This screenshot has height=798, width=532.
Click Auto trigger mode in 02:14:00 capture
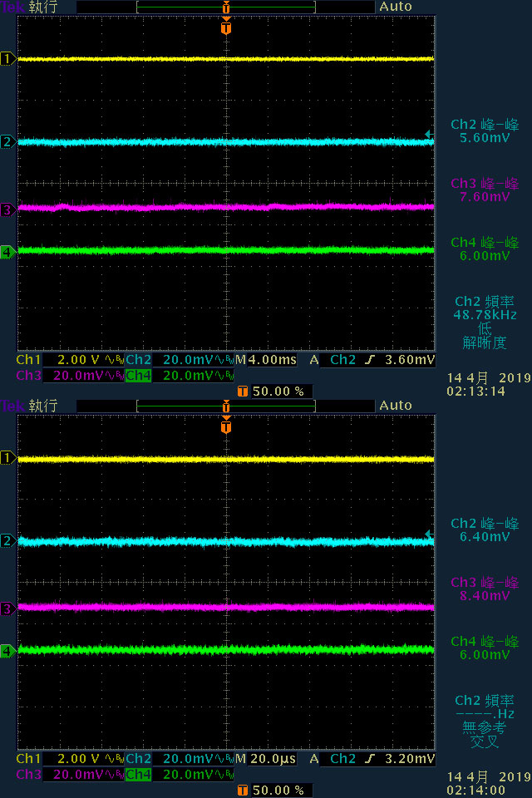tap(396, 406)
